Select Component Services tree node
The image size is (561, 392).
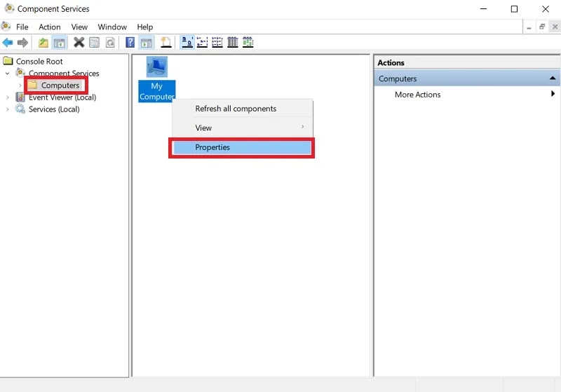coord(64,74)
